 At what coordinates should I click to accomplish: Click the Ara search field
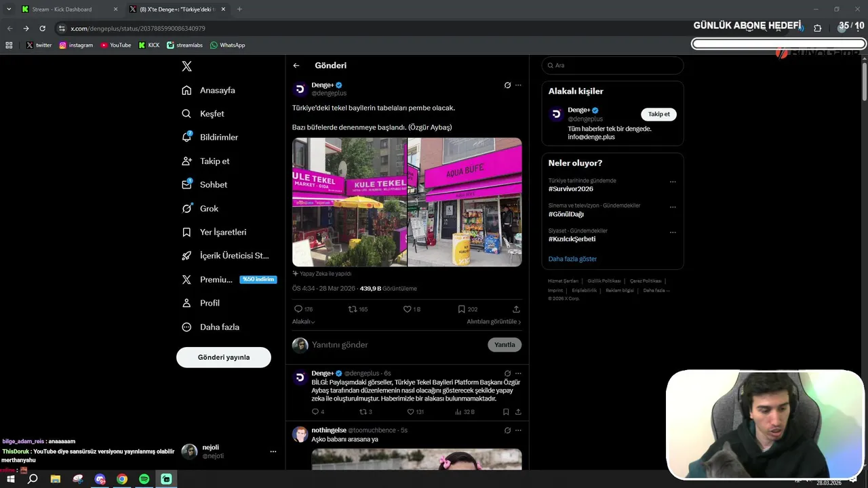(x=612, y=65)
